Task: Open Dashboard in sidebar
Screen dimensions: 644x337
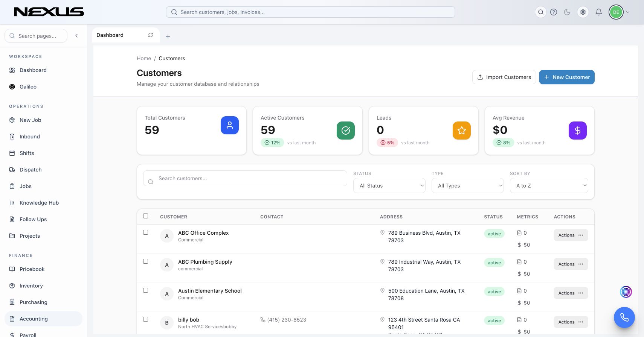Action: pyautogui.click(x=43, y=70)
